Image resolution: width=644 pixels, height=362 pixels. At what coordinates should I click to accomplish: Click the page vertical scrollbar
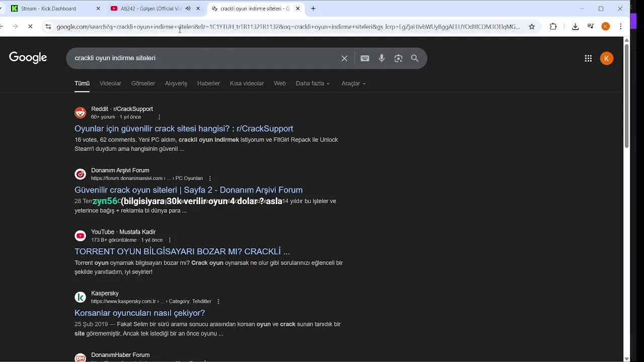coord(626,96)
